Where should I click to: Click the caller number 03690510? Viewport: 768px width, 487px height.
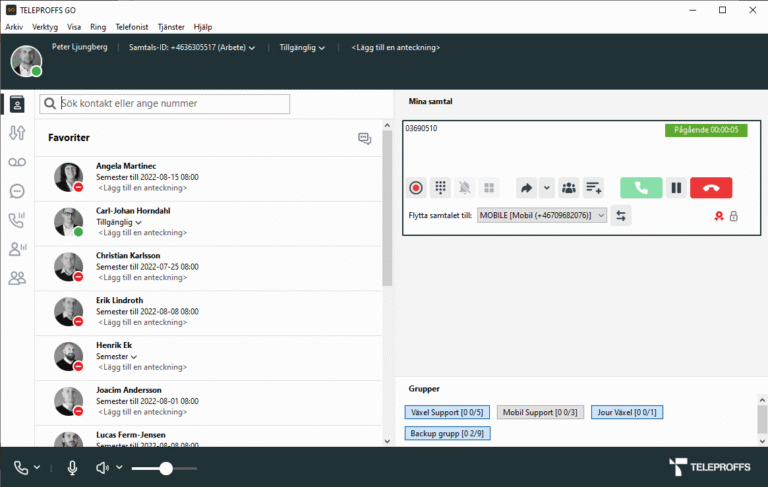[x=421, y=128]
